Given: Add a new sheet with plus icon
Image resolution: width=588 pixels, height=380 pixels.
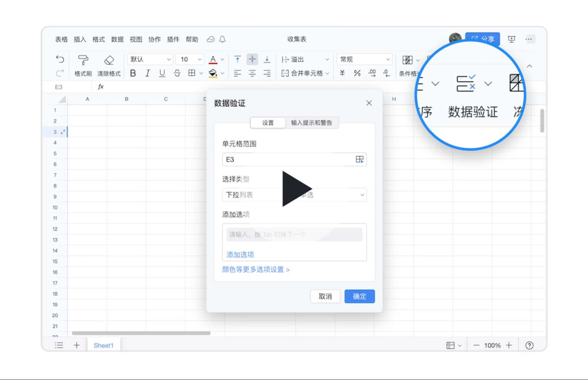Looking at the screenshot, I should point(77,346).
